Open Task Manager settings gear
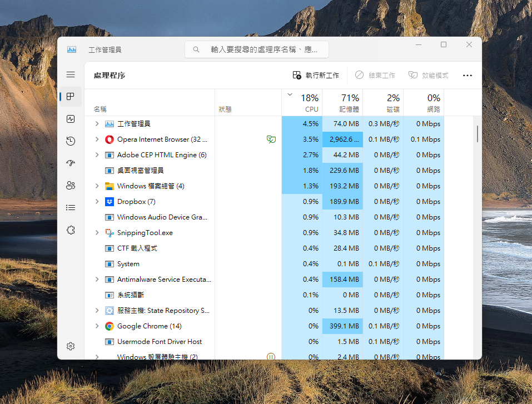The width and height of the screenshot is (532, 404). pos(71,346)
